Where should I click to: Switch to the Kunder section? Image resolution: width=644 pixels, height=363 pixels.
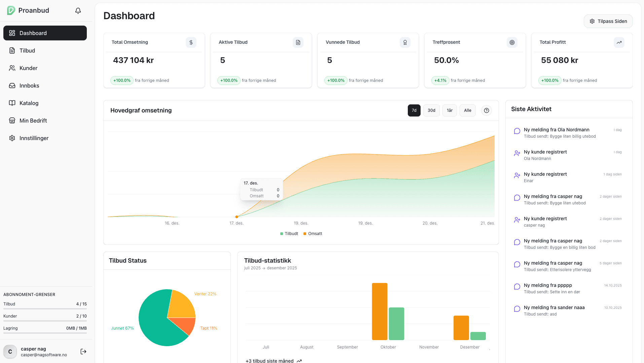click(x=28, y=68)
